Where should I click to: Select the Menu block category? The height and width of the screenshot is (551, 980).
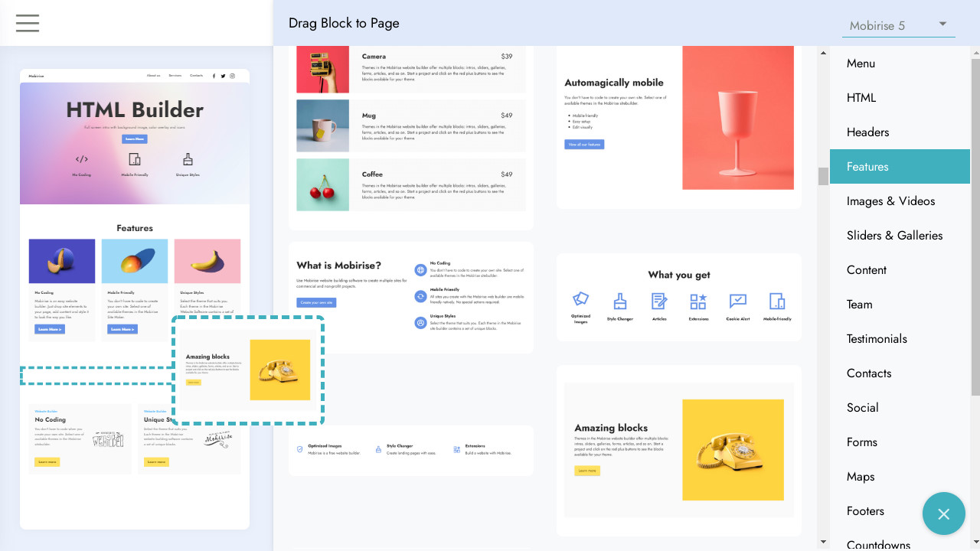click(900, 64)
